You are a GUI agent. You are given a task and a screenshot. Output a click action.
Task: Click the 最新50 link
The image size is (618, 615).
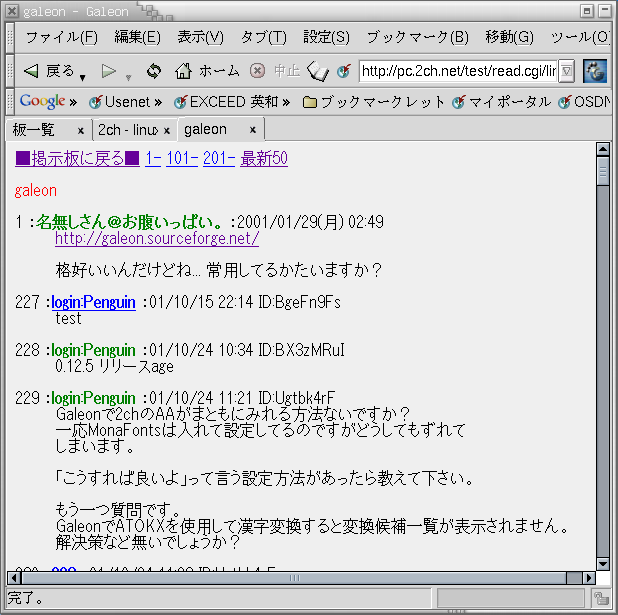264,158
